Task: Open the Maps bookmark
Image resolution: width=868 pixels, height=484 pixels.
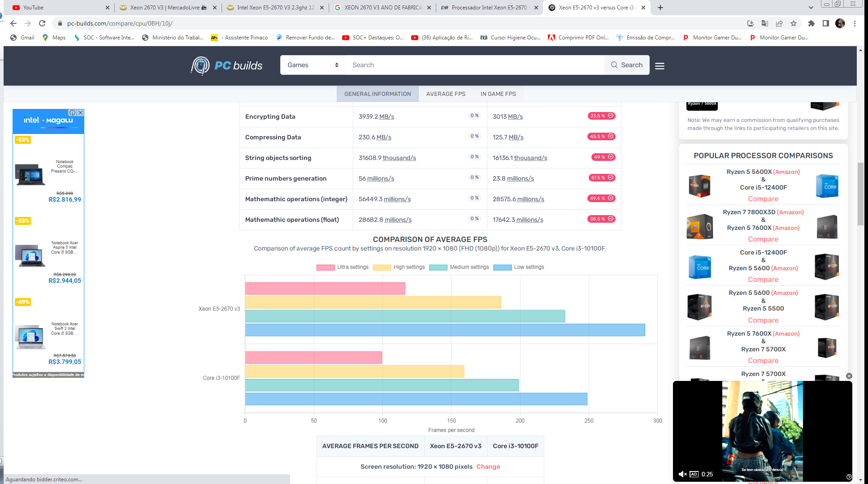Action: point(54,38)
